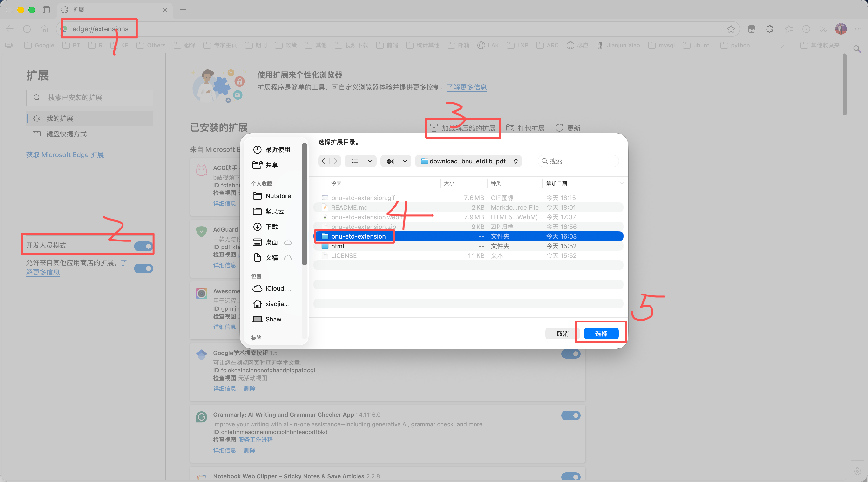Screen dimensions: 868x482
Task: Click the 取消 button
Action: (562, 334)
